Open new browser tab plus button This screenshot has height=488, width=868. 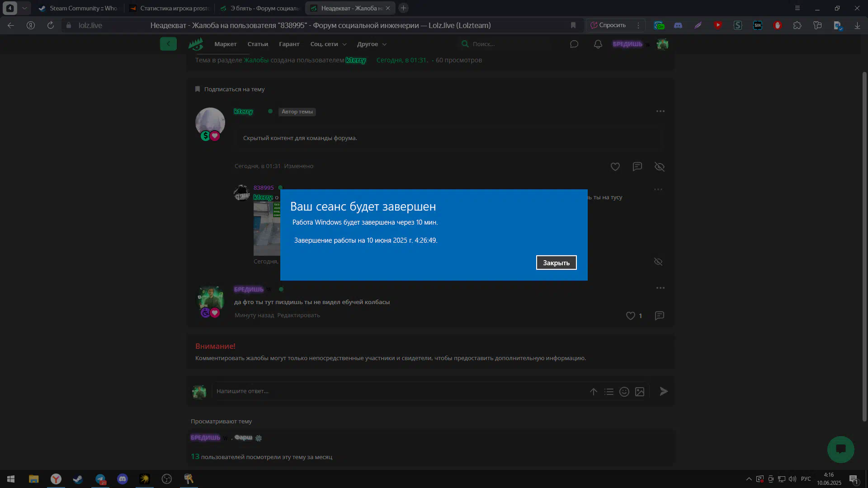[403, 8]
